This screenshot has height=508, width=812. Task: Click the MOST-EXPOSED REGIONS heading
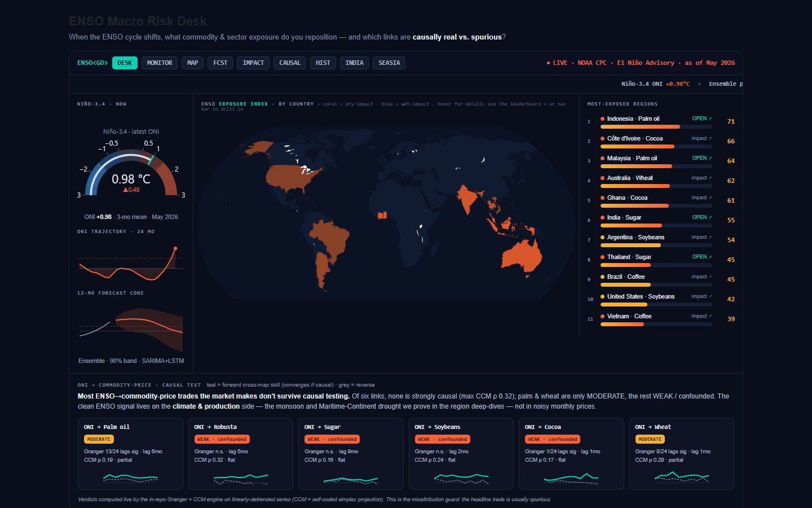(x=623, y=104)
